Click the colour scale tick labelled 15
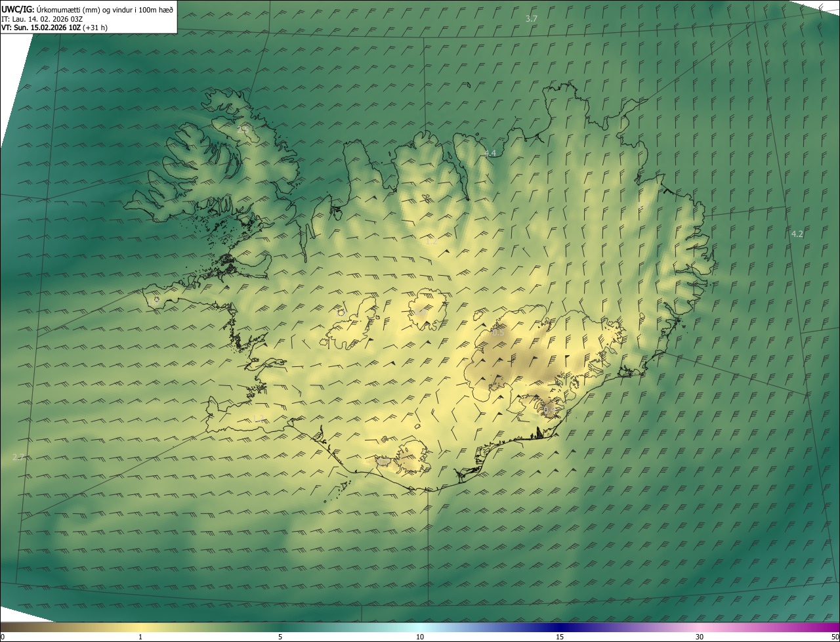This screenshot has height=642, width=840. tap(560, 637)
